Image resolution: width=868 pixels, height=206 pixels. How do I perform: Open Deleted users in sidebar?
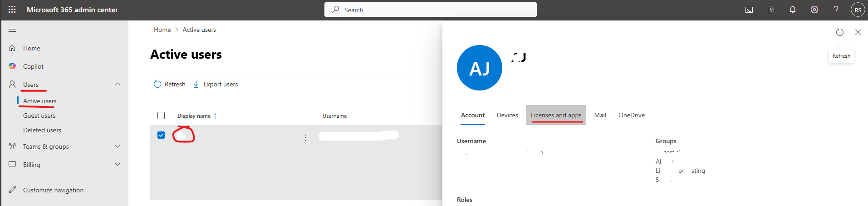click(x=42, y=130)
